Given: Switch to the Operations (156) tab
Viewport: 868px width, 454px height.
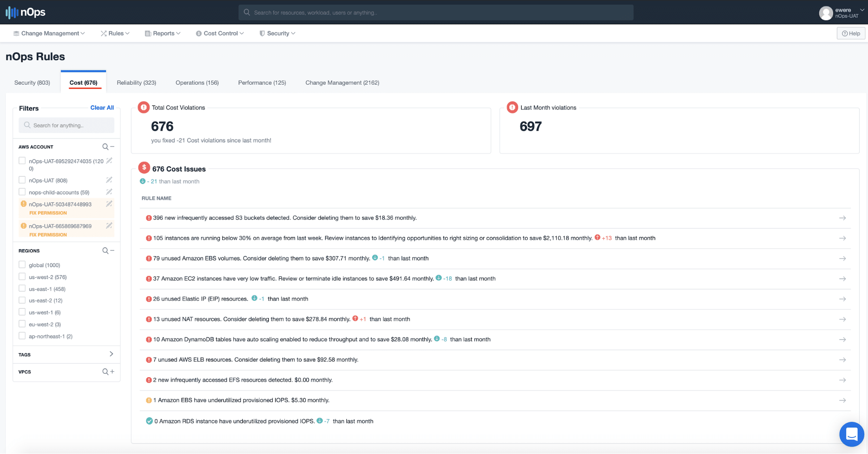Looking at the screenshot, I should click(x=197, y=82).
